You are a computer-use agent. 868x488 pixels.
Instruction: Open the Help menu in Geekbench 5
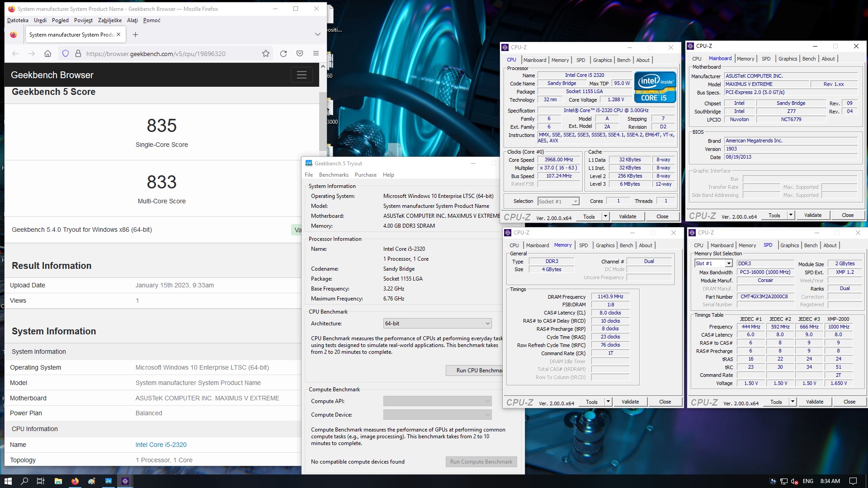(x=388, y=175)
